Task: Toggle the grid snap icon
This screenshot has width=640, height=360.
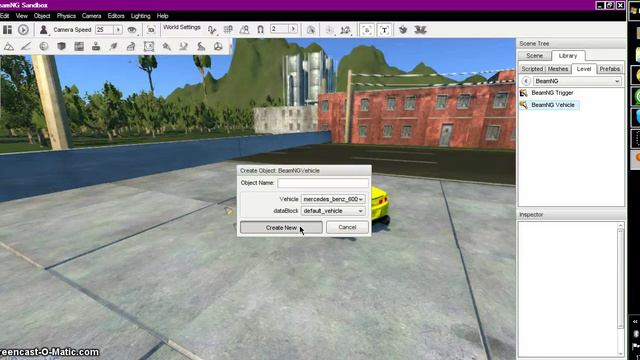Action: point(228,29)
